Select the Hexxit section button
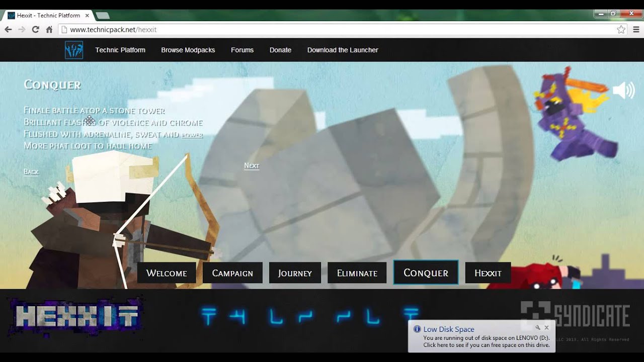 click(488, 273)
